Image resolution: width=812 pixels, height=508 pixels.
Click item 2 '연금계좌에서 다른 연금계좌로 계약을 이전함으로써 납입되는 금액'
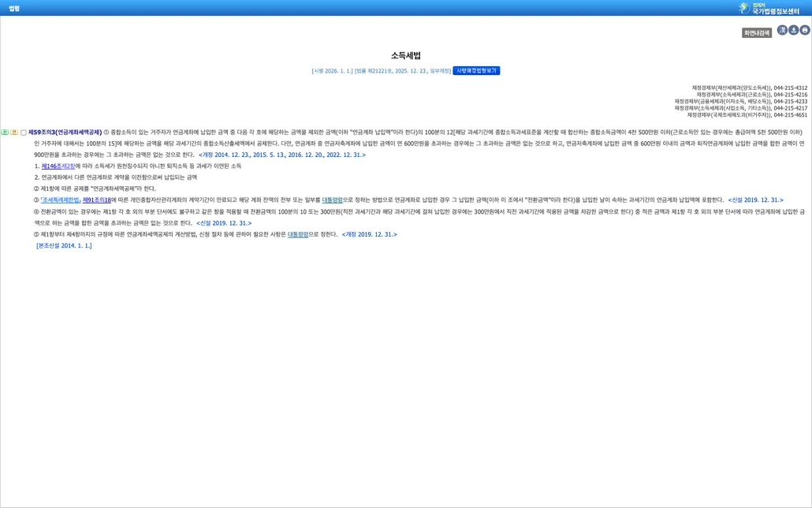tap(115, 177)
